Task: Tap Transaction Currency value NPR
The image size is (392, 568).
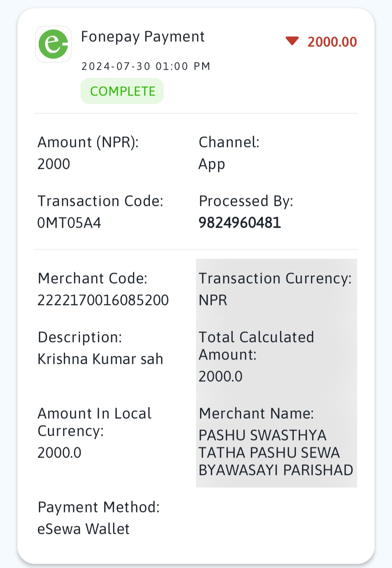Action: pos(213,300)
